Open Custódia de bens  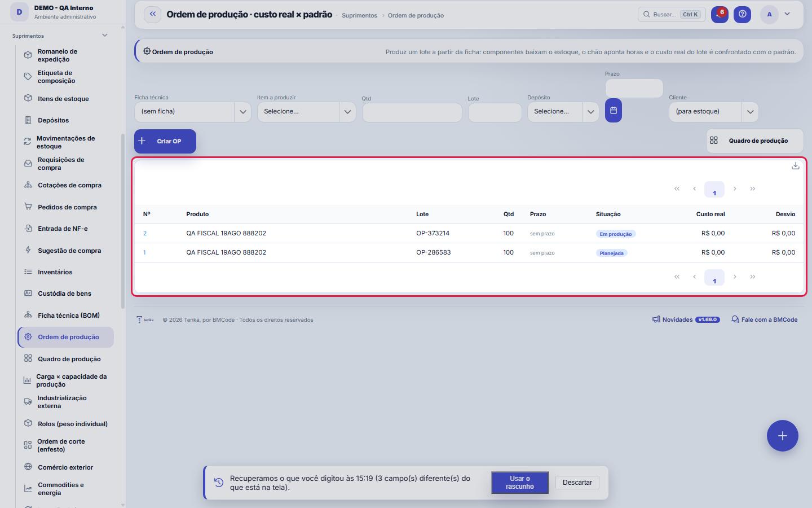[66, 294]
